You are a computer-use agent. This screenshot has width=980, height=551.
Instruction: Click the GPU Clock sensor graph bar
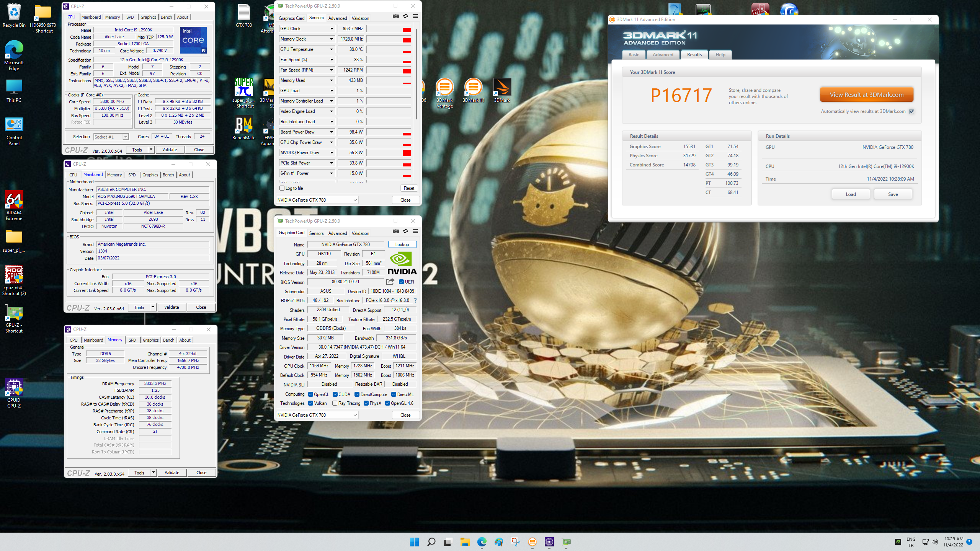pos(389,29)
